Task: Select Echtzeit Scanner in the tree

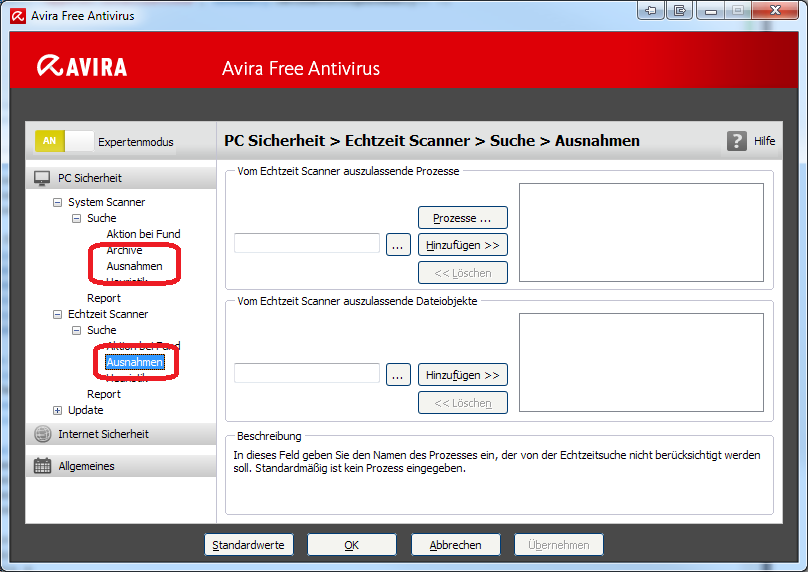Action: point(108,314)
